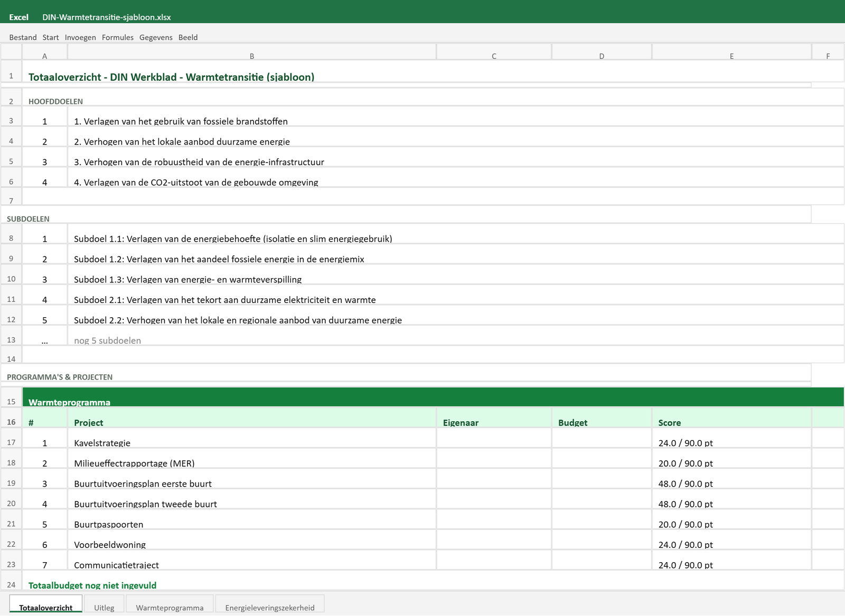Open the Bestand menu
The image size is (845, 616).
[23, 37]
